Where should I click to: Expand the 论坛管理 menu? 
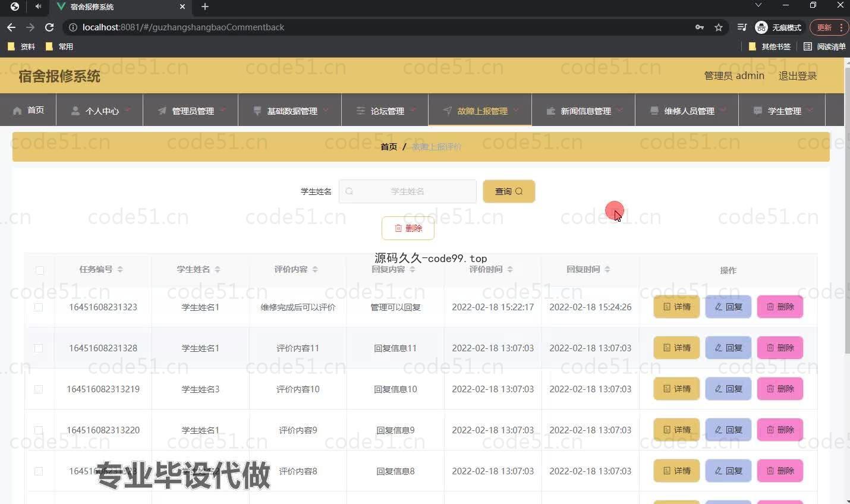pos(385,111)
